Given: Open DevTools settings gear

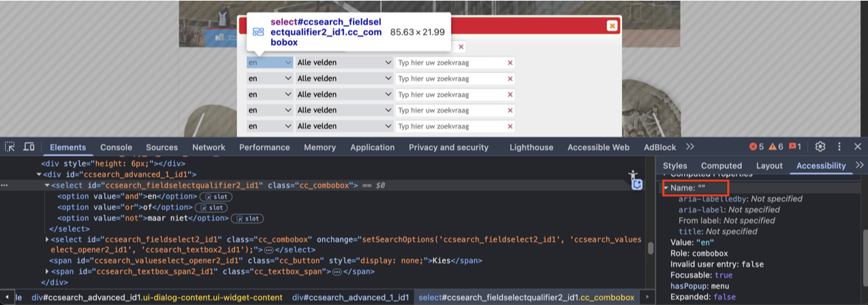Looking at the screenshot, I should click(x=820, y=147).
